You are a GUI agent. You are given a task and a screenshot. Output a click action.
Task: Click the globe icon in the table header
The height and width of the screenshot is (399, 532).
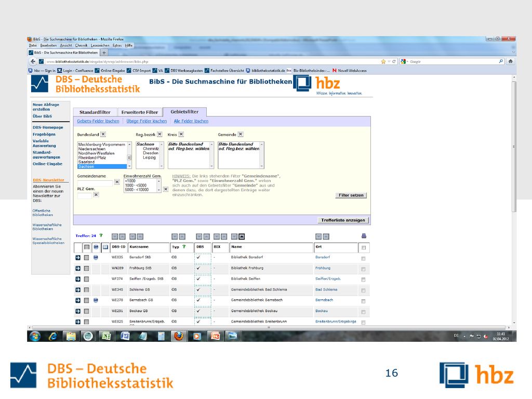coord(96,247)
